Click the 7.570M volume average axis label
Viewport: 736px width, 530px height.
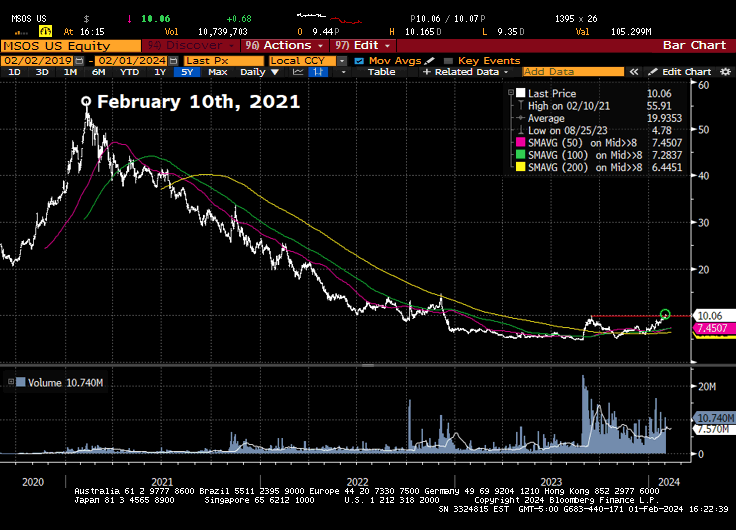point(713,429)
